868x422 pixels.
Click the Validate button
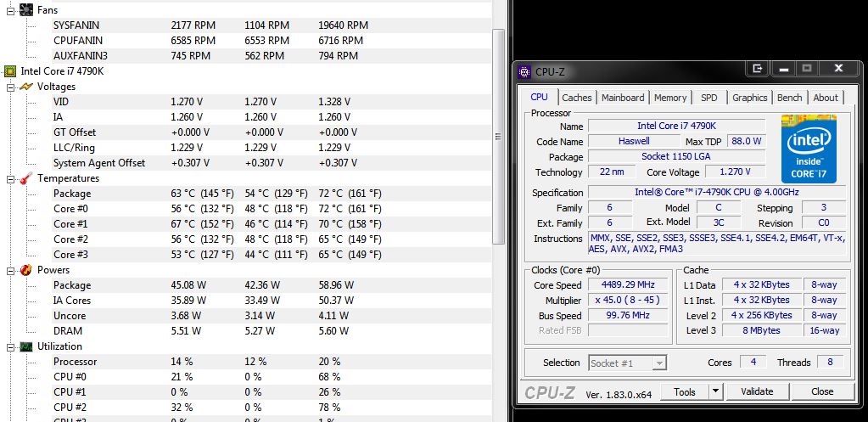tap(757, 391)
